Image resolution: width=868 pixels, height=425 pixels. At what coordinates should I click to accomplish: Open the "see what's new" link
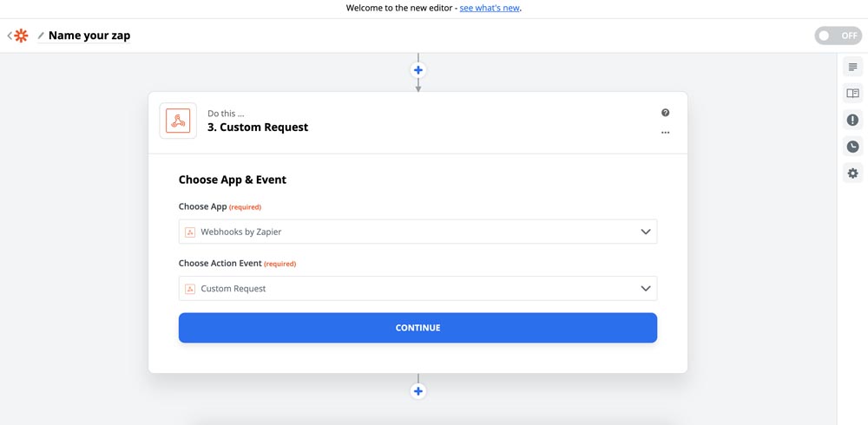coord(490,9)
